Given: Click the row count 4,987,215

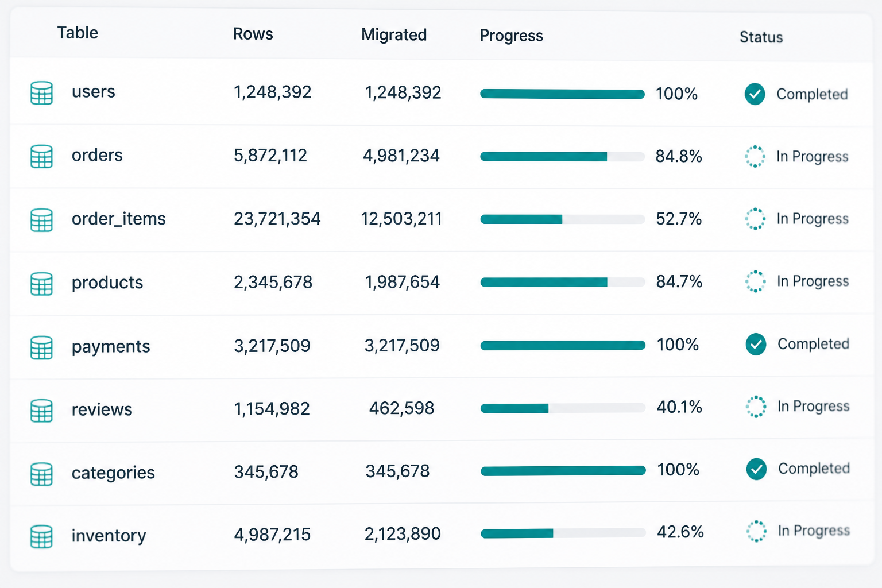Looking at the screenshot, I should click(x=272, y=535).
